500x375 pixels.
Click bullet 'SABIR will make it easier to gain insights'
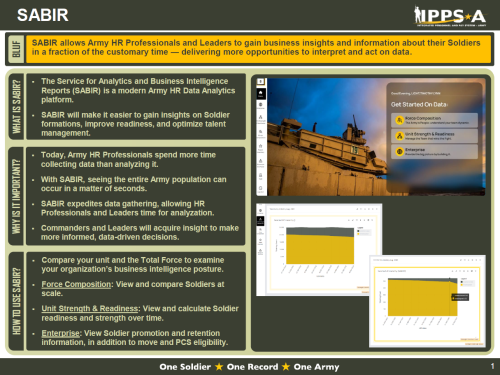135,124
